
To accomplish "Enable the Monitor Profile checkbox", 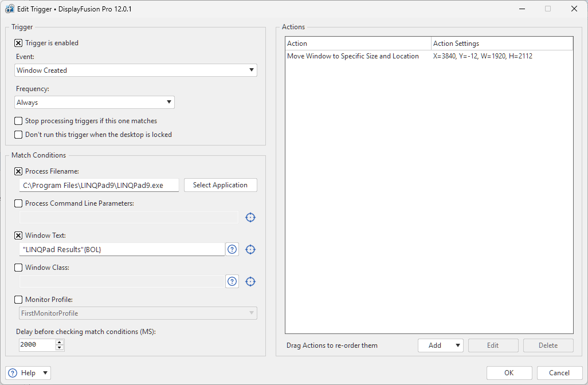I will click(18, 300).
